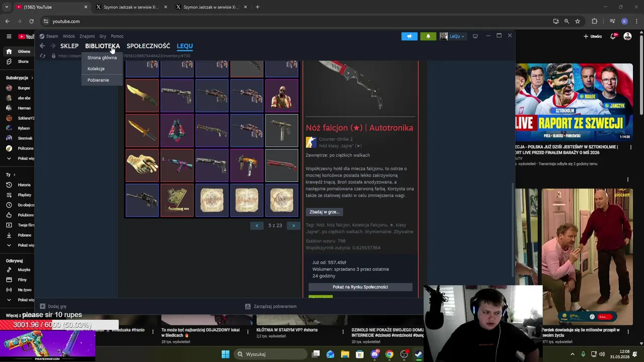Open Raport ze Szwecji live thumbnail
Viewport: 644px width, 362px height.
tap(574, 102)
